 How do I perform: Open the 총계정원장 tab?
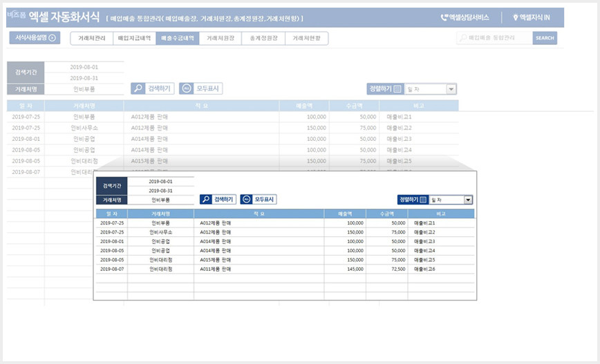tap(263, 38)
